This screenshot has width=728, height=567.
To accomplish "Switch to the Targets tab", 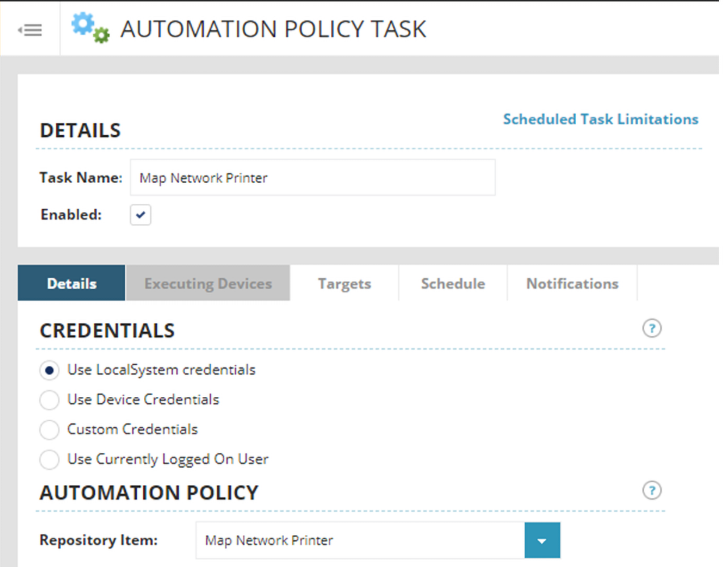I will click(344, 283).
